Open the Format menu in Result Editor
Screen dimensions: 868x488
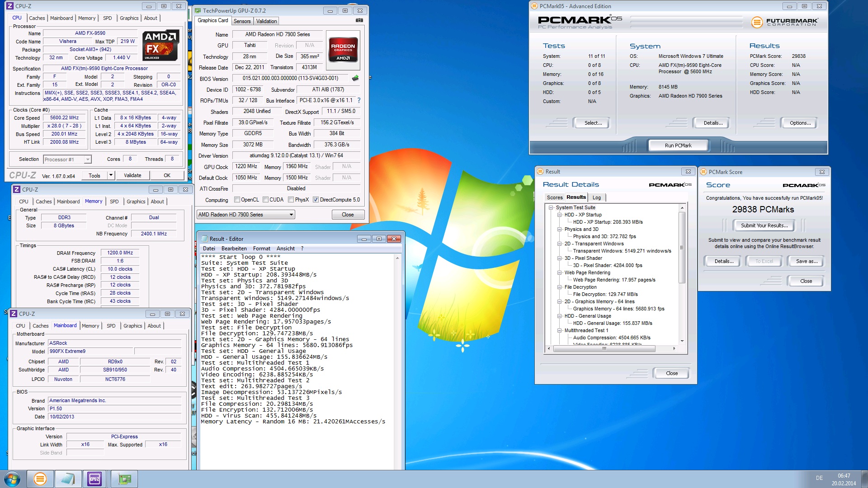[262, 249]
